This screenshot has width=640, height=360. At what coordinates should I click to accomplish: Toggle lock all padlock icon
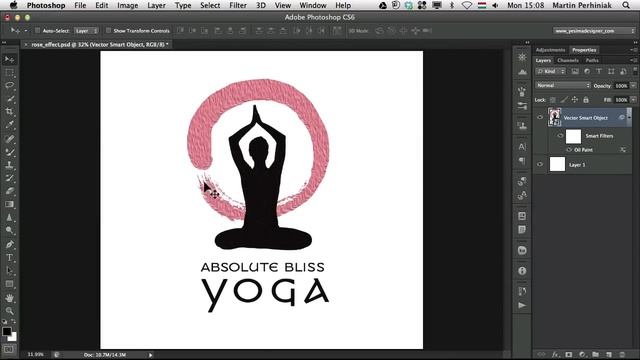click(x=586, y=100)
